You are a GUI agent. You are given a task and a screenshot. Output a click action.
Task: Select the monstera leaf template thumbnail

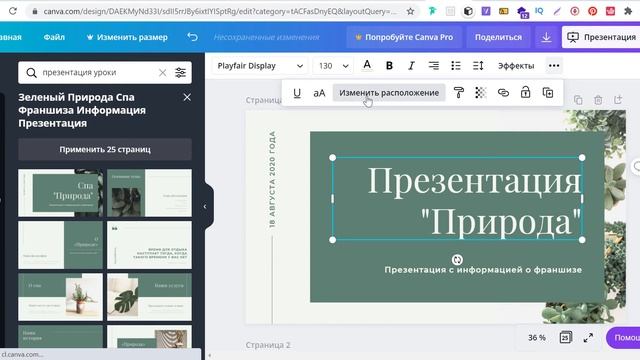(149, 297)
